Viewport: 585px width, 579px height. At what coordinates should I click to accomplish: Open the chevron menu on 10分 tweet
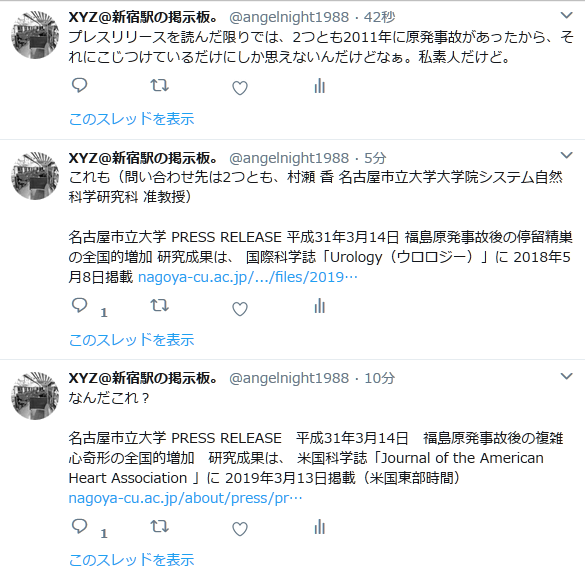(x=566, y=376)
